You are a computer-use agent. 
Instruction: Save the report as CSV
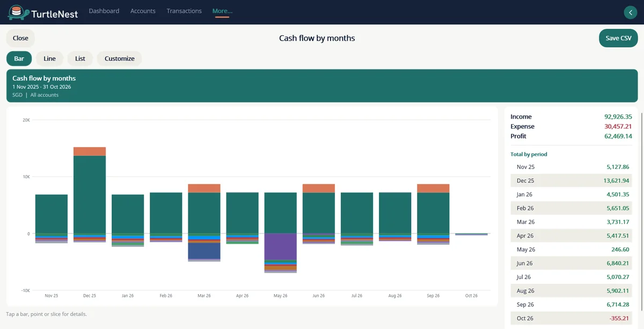618,38
